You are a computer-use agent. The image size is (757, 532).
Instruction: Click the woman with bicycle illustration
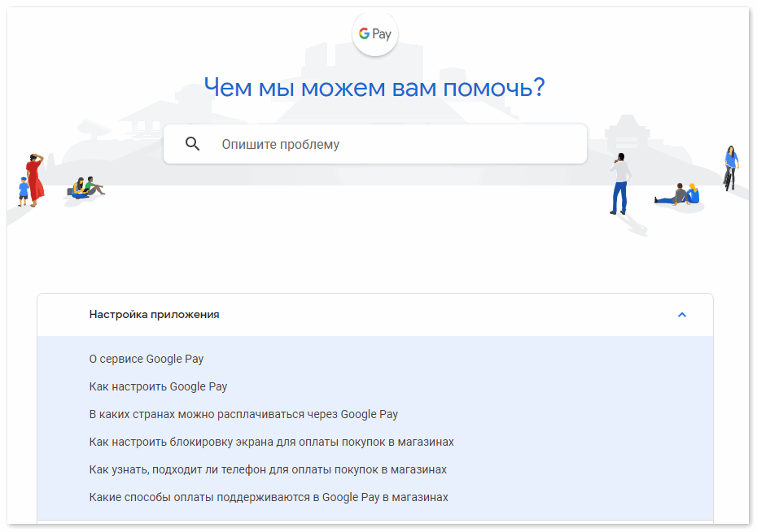(x=731, y=168)
